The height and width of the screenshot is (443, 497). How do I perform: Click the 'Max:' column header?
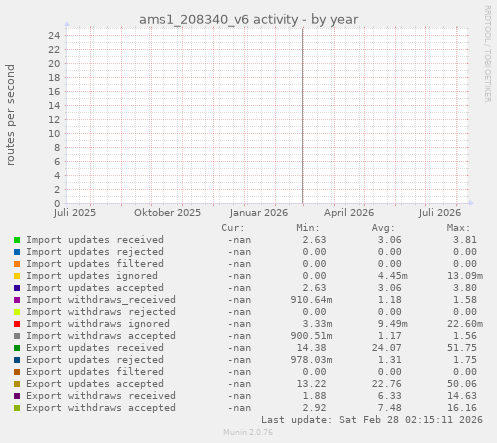tap(458, 228)
